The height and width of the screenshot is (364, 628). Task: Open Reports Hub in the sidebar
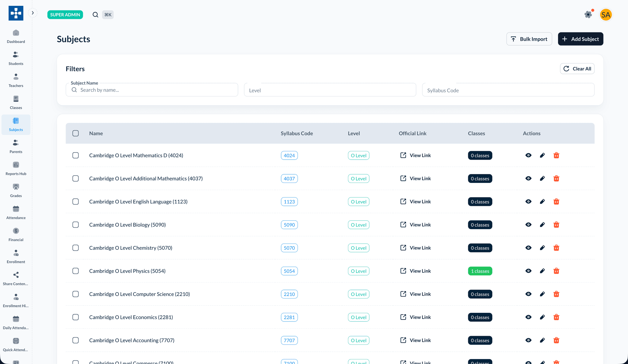16,169
